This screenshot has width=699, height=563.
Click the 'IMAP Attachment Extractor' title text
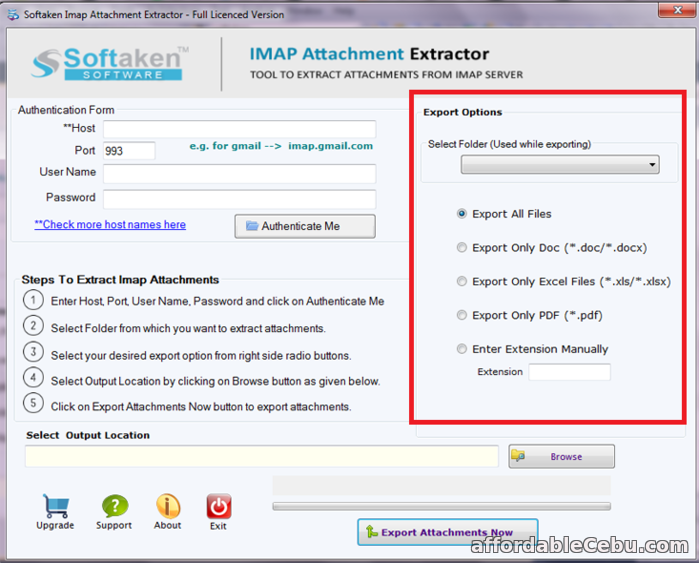click(x=369, y=54)
